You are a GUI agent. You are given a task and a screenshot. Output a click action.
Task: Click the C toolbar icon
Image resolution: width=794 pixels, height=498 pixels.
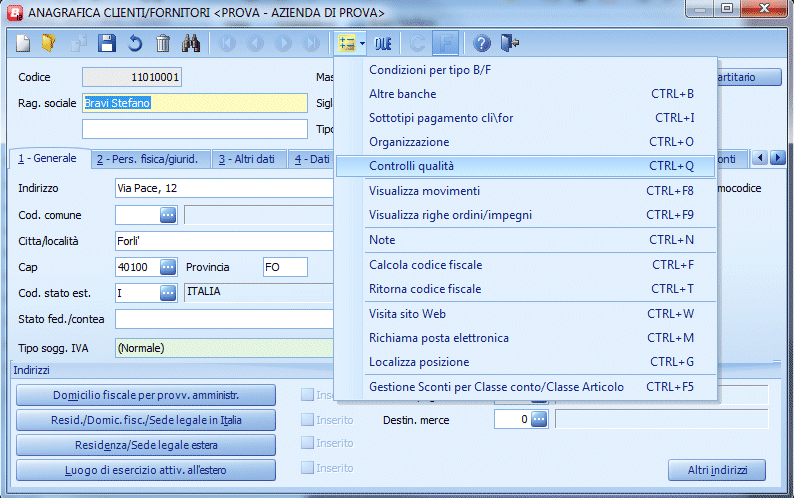pos(417,44)
